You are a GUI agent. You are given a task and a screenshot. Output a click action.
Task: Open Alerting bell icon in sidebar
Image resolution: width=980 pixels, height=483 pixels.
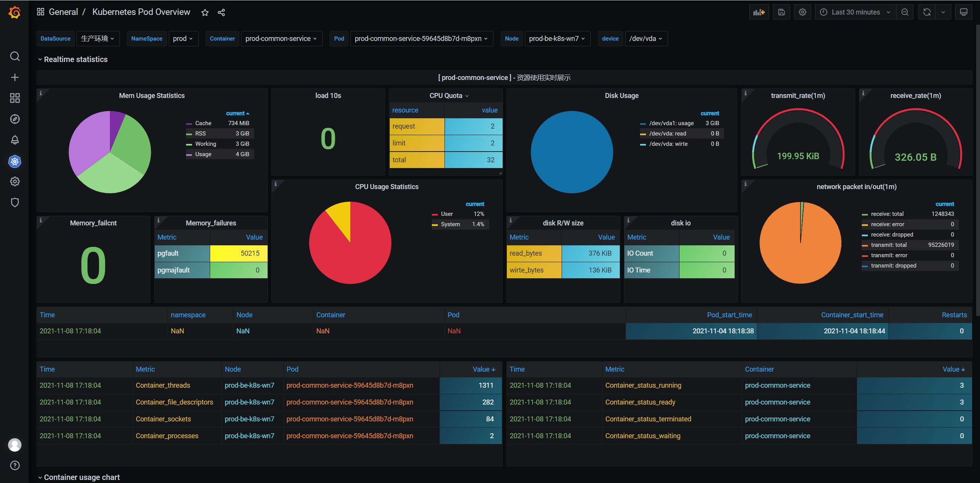[x=15, y=140]
